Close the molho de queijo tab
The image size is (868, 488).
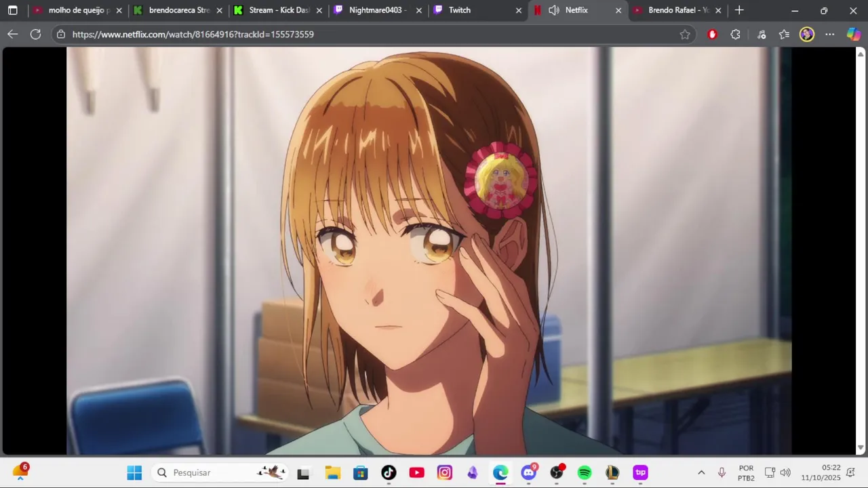point(119,10)
